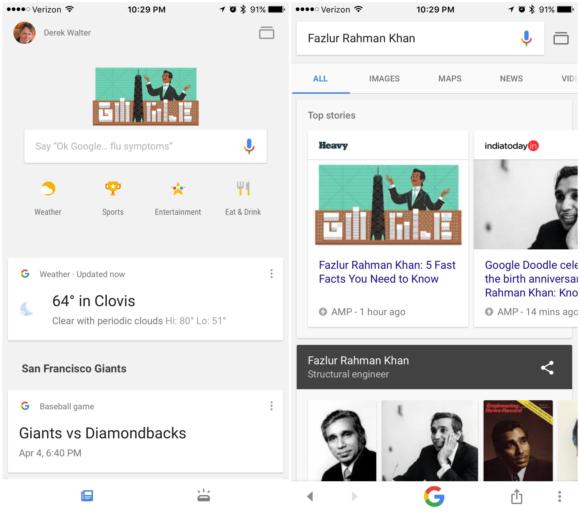Viewport: 580px width, 514px height.
Task: Tap microphone in results search bar
Action: click(x=526, y=38)
